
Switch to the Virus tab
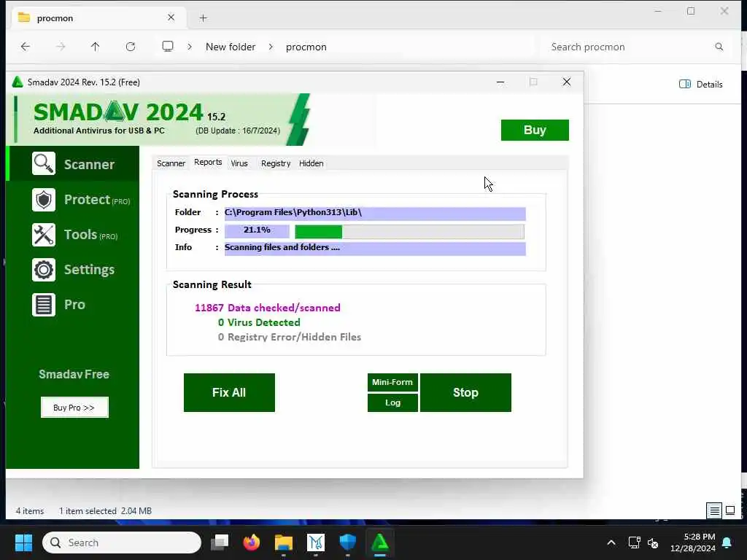[x=239, y=163]
